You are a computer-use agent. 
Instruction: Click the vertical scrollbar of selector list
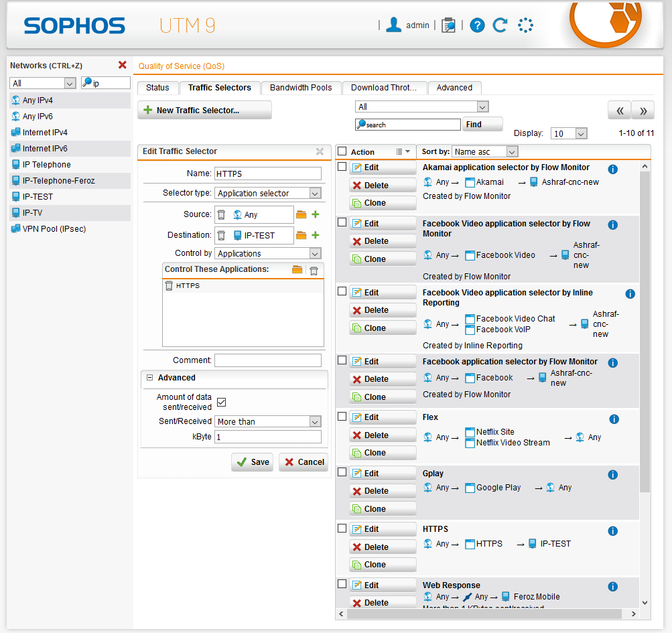point(645,332)
